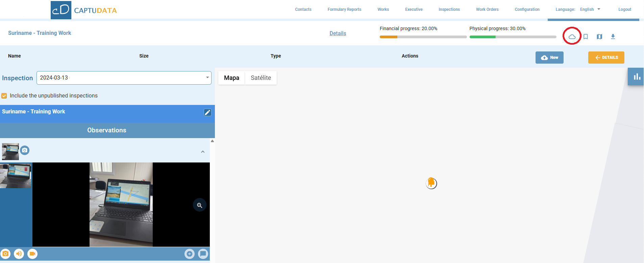Select the small laptop photo thumbnail with trash icon

16,175
